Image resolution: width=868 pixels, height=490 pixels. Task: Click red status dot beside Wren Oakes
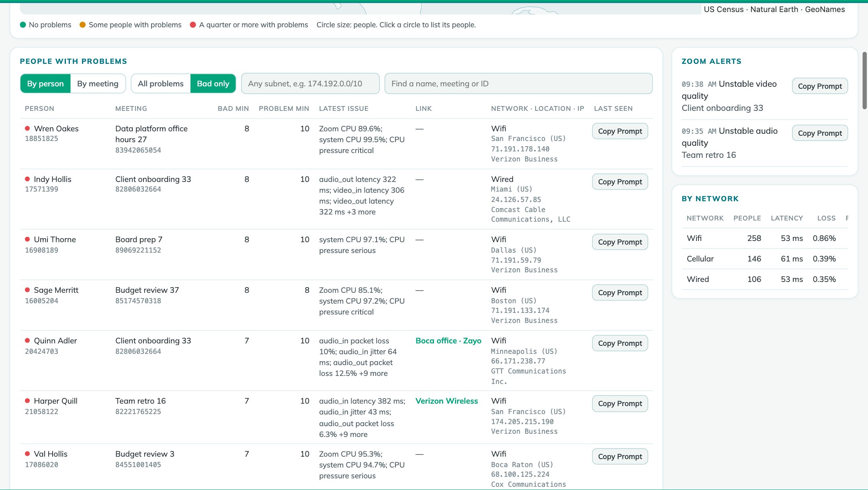click(x=27, y=129)
